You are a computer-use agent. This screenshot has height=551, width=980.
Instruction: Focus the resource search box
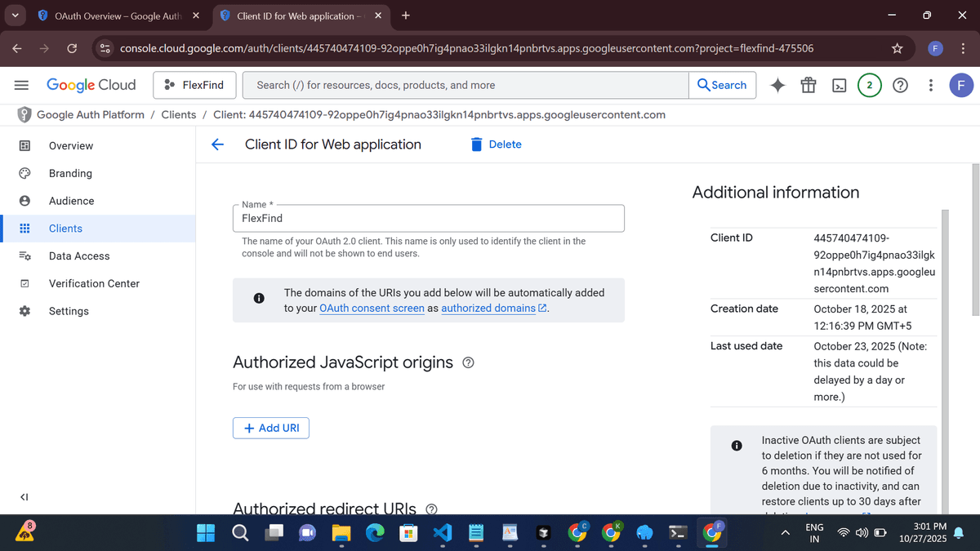click(466, 85)
